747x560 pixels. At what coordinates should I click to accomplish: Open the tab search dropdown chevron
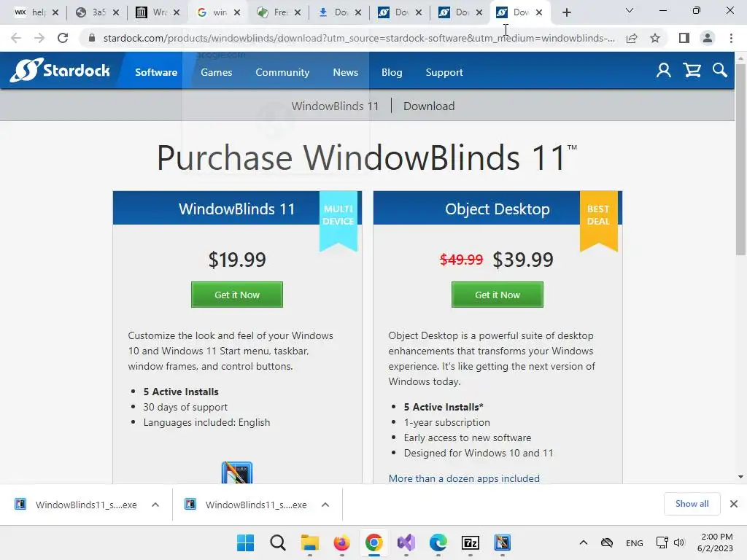630,10
